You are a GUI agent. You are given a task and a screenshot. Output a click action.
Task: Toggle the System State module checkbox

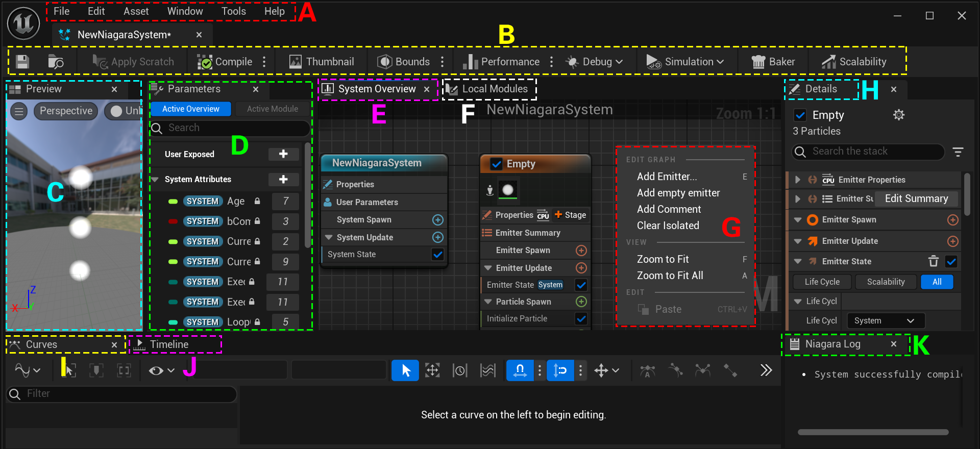[x=437, y=254]
